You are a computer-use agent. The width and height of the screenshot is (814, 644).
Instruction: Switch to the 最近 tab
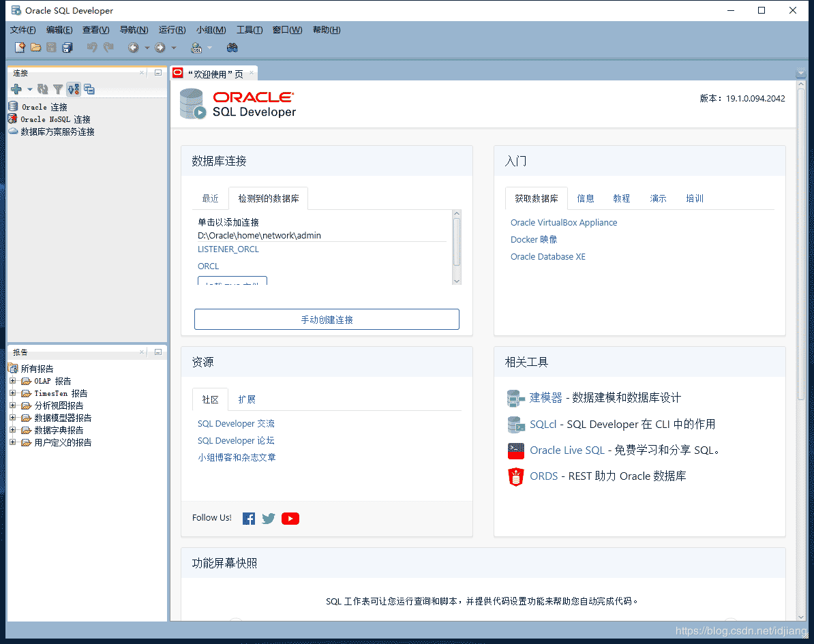(210, 199)
